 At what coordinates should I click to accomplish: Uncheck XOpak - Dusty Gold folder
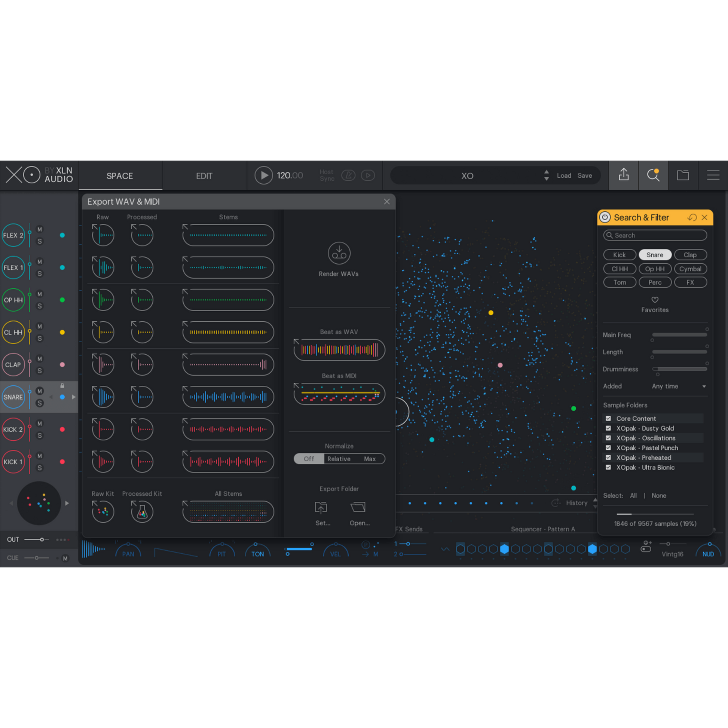coord(608,428)
